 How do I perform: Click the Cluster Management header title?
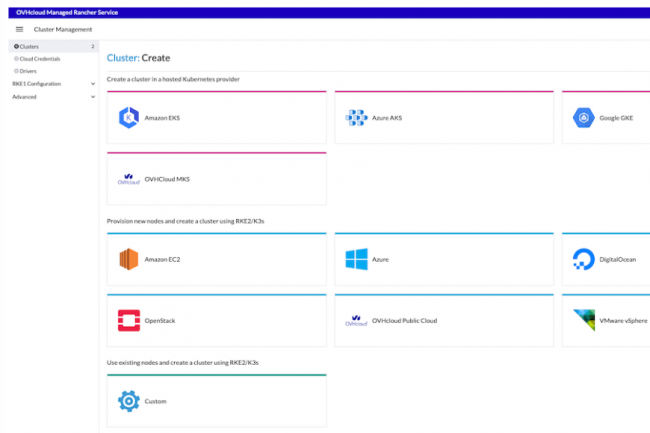click(x=63, y=29)
